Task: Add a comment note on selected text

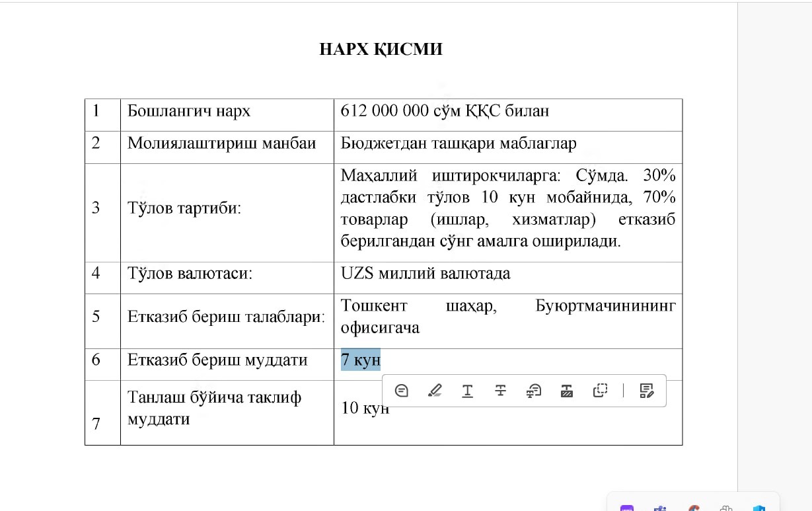Action: pyautogui.click(x=401, y=391)
